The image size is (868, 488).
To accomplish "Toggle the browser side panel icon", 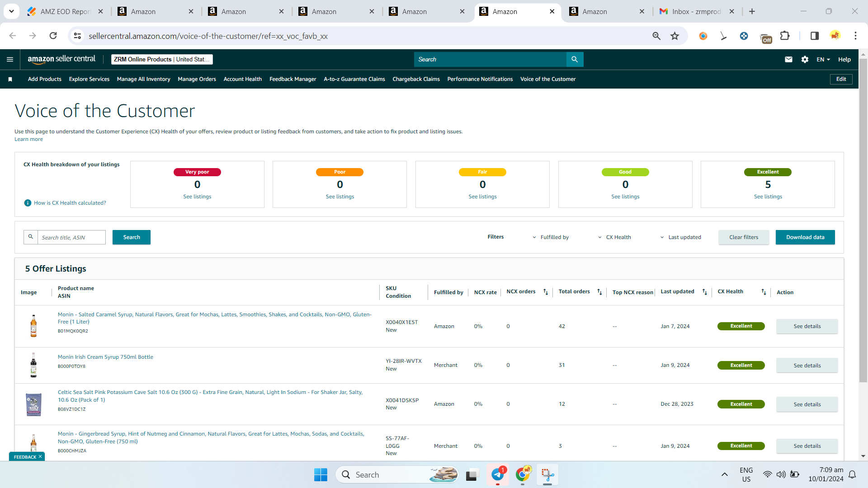I will [815, 36].
